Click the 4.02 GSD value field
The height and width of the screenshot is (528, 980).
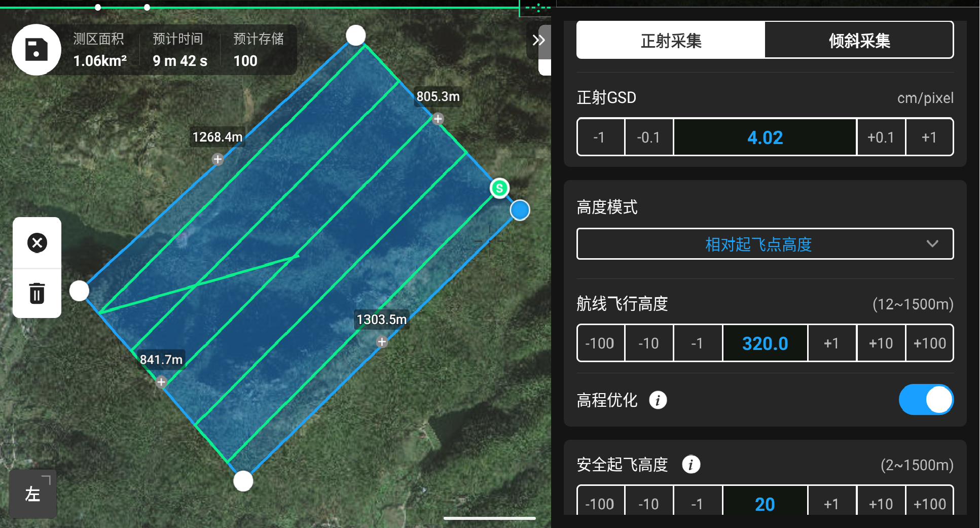765,137
